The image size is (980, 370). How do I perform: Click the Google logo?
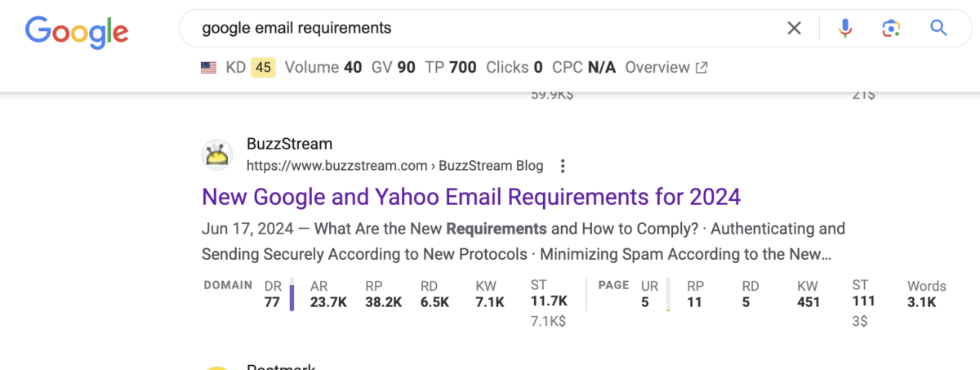pos(77,29)
